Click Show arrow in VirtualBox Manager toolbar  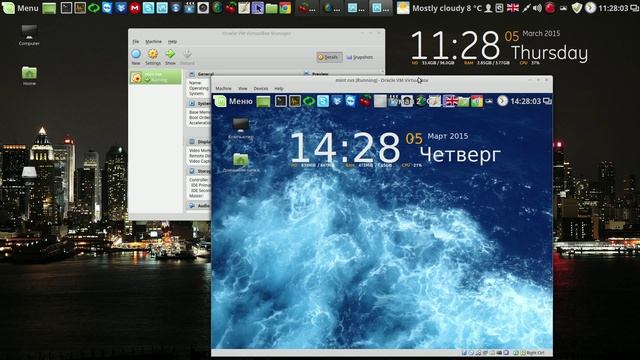(x=170, y=57)
